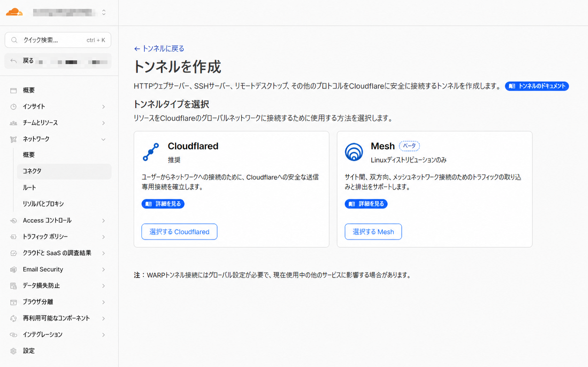Expand the 再利用可能なコンポーネント chevron

point(104,318)
